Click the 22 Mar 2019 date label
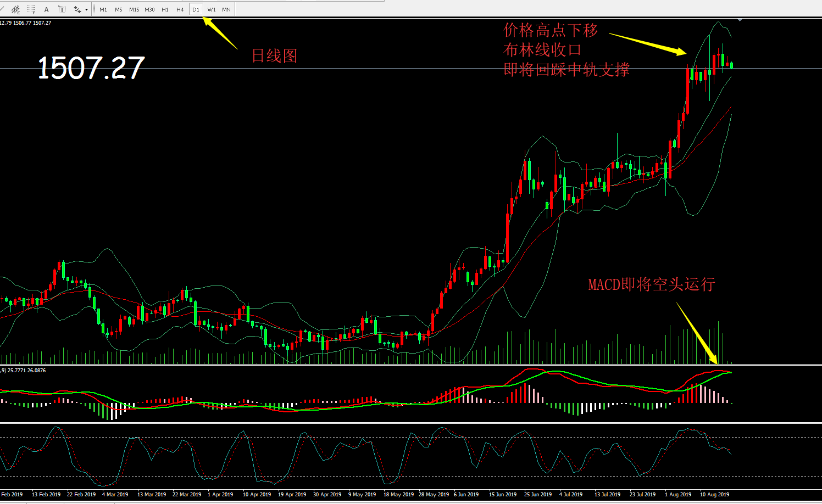822x504 pixels. click(187, 494)
